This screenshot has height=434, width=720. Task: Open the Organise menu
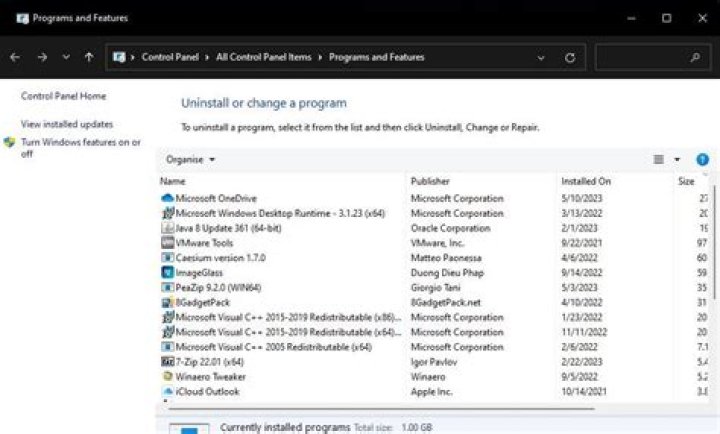click(190, 159)
